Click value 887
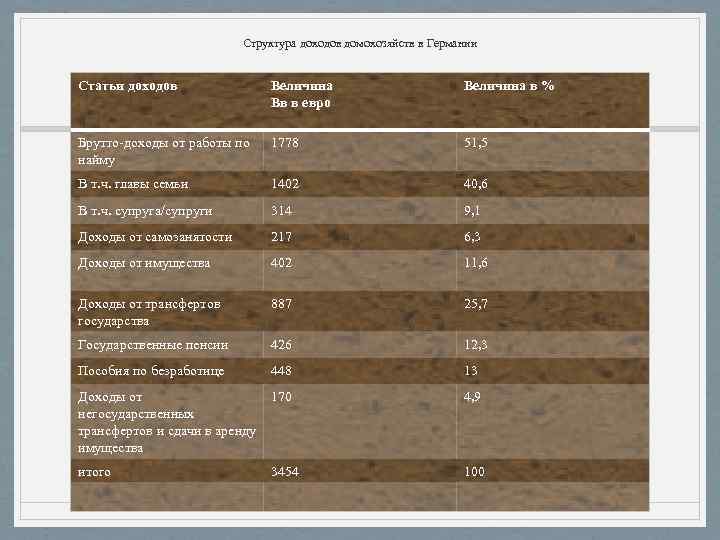This screenshot has height=540, width=720. pyautogui.click(x=281, y=304)
